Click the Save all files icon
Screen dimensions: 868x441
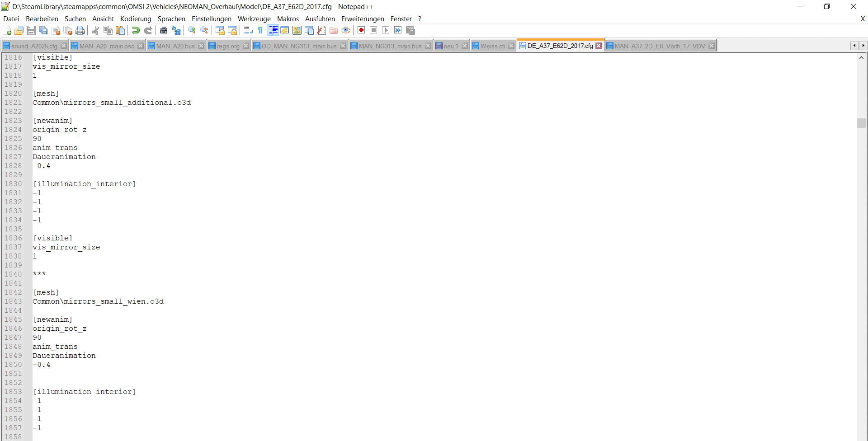click(43, 30)
